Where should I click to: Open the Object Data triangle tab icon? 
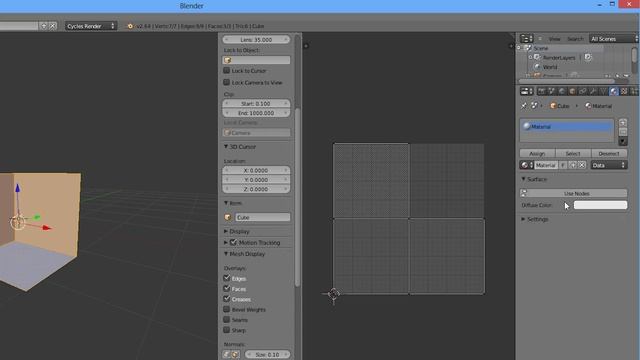[603, 91]
